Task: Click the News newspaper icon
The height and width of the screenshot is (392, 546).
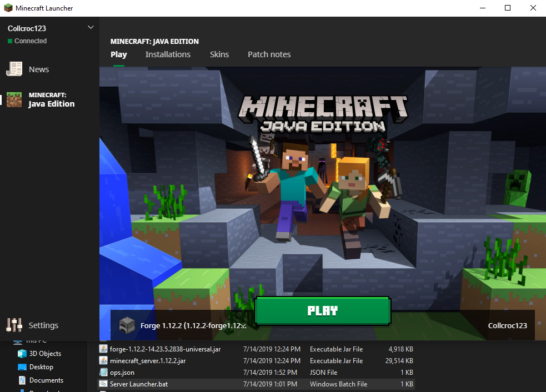Action: 14,69
